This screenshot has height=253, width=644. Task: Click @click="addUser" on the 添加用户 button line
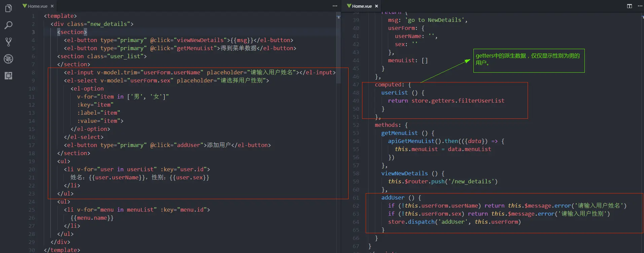tap(177, 145)
